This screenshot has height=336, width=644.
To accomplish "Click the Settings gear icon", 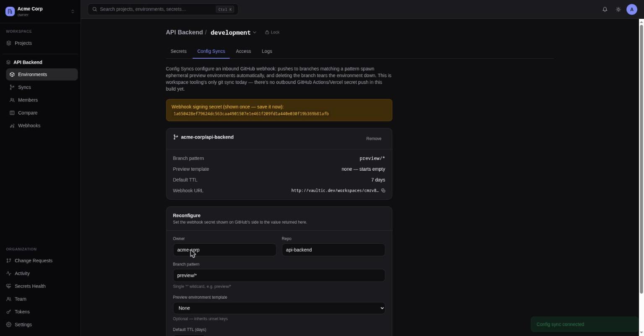I will coord(9,325).
